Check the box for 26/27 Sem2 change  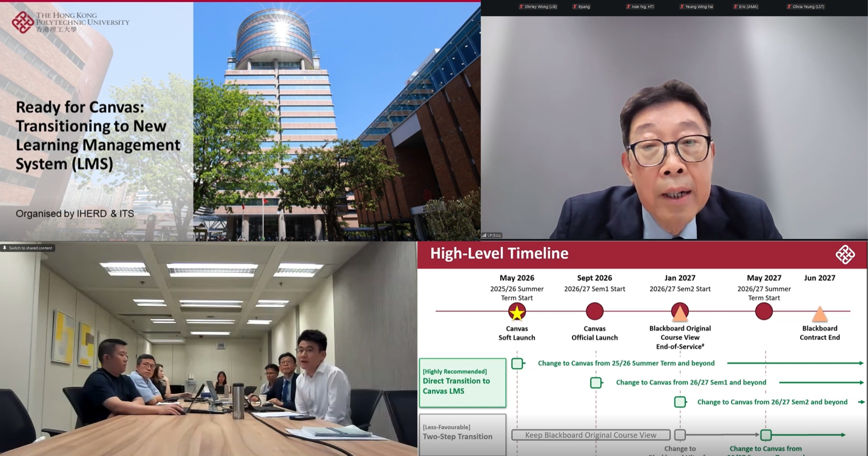tap(680, 402)
